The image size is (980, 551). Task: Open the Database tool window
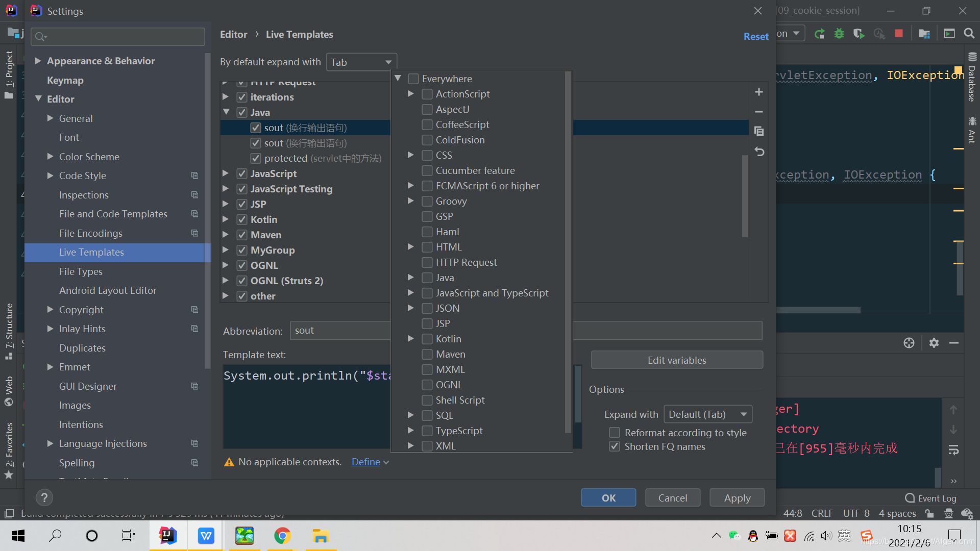coord(972,77)
